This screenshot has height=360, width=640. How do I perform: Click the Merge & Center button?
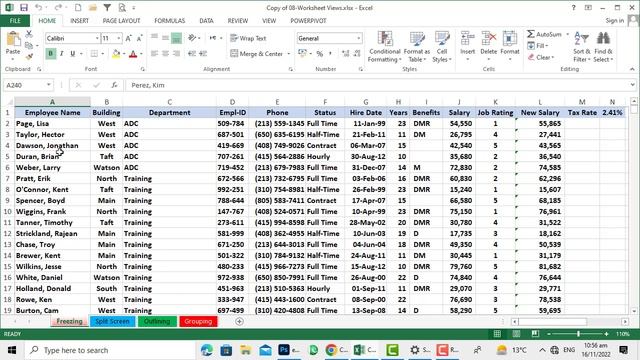click(x=257, y=53)
